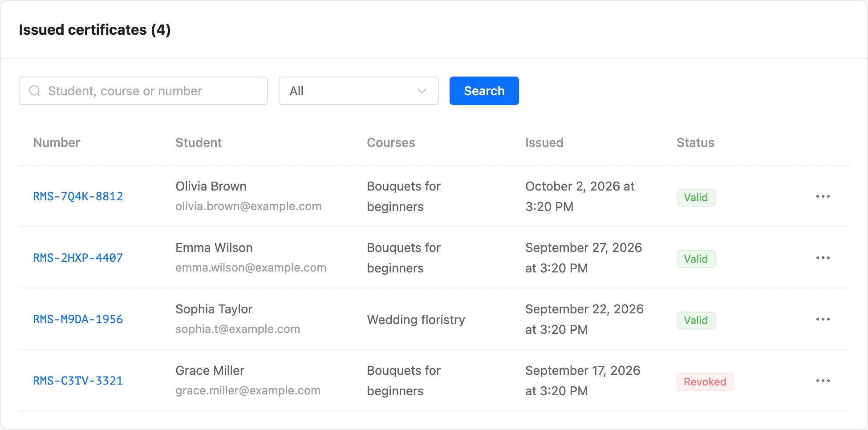Open more actions for Olivia Brown's certificate
This screenshot has width=868, height=430.
(x=823, y=196)
